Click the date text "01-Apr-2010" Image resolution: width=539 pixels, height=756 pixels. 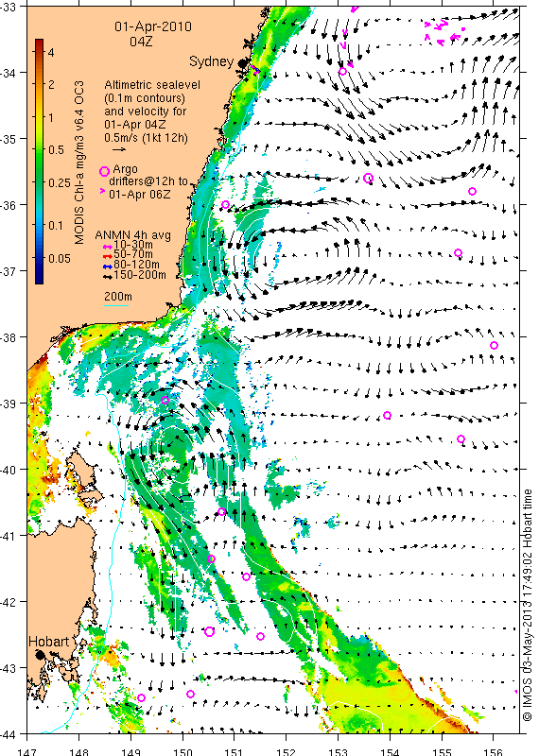point(153,26)
